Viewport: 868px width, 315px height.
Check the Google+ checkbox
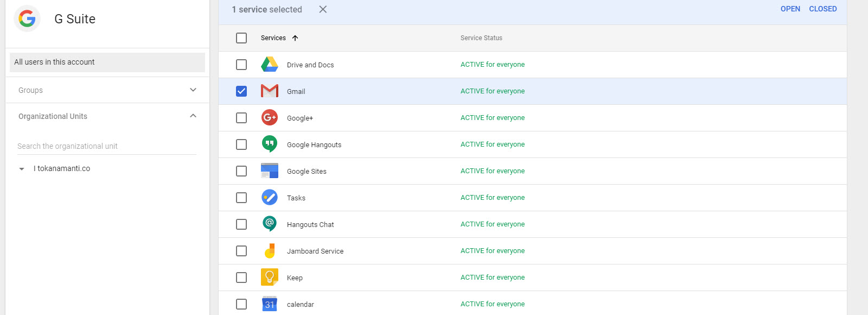click(x=241, y=118)
